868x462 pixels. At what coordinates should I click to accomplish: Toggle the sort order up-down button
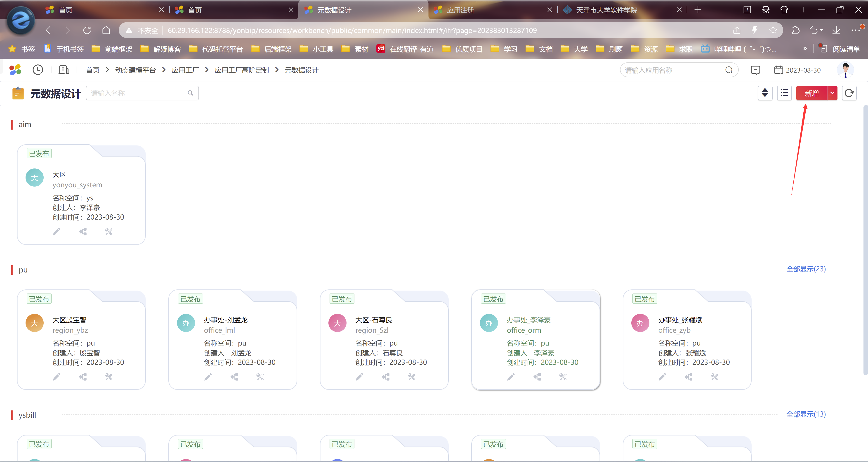pyautogui.click(x=765, y=93)
